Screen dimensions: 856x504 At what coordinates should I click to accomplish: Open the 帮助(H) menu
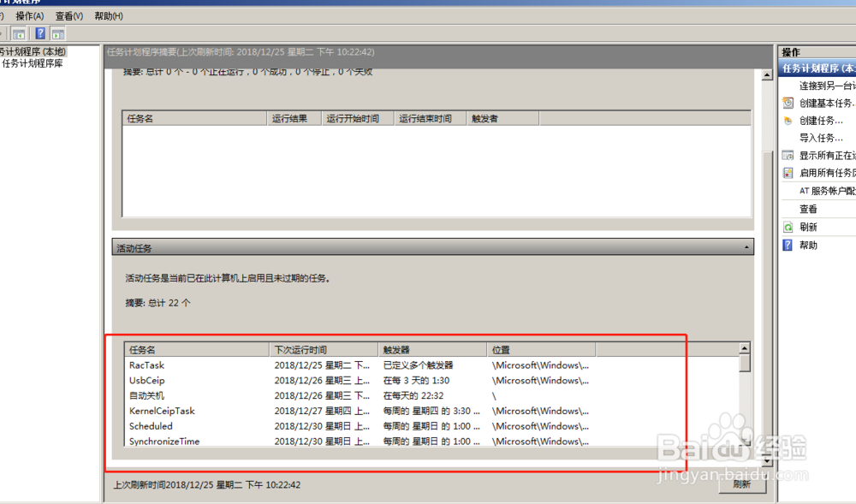(109, 15)
